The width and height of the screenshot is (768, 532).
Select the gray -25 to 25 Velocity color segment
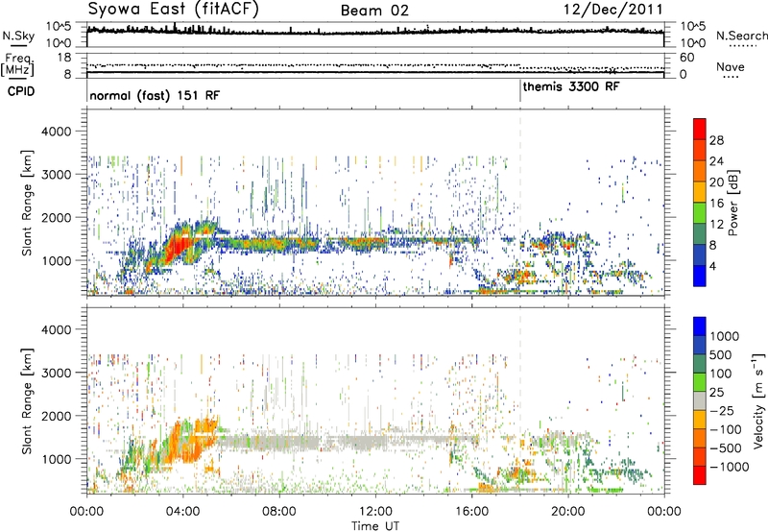tap(700, 401)
